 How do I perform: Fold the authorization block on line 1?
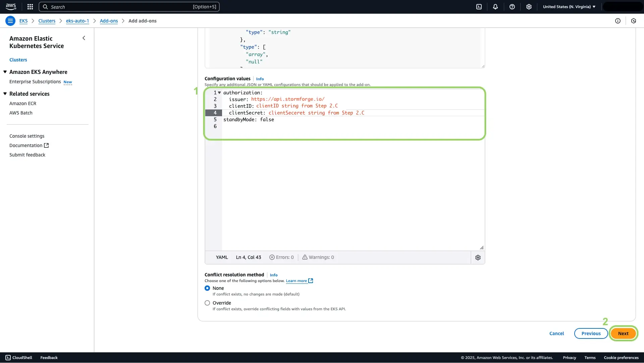(x=219, y=93)
